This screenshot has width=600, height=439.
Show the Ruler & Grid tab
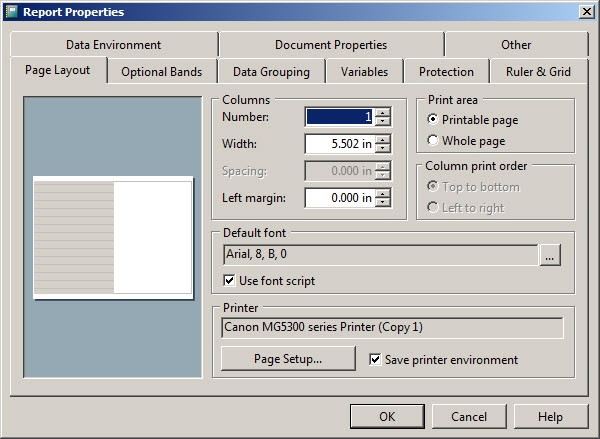pyautogui.click(x=538, y=72)
